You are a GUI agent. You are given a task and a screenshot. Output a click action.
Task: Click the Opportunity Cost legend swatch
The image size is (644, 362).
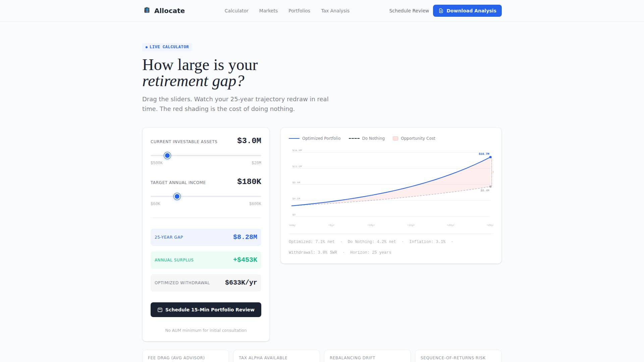click(x=395, y=138)
